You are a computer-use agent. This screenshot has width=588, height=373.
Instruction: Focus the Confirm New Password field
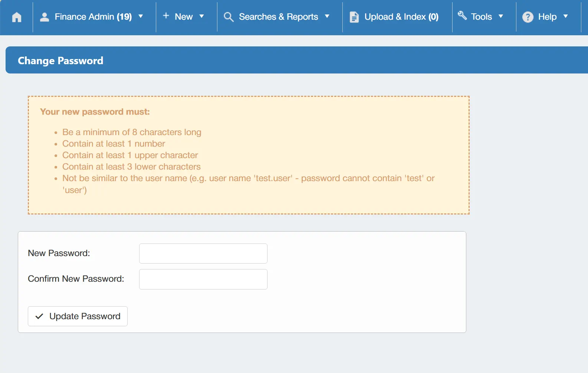[x=203, y=279]
